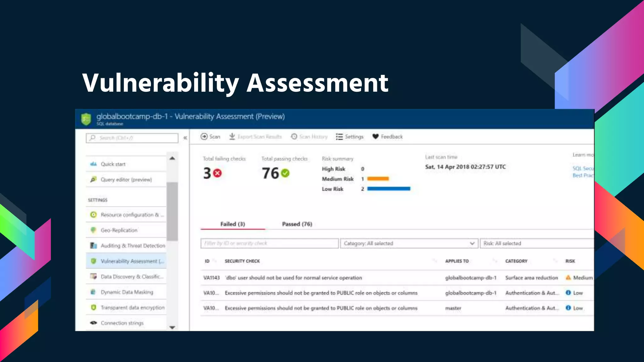
Task: Click 'Surface area reduction' category cell
Action: click(531, 278)
